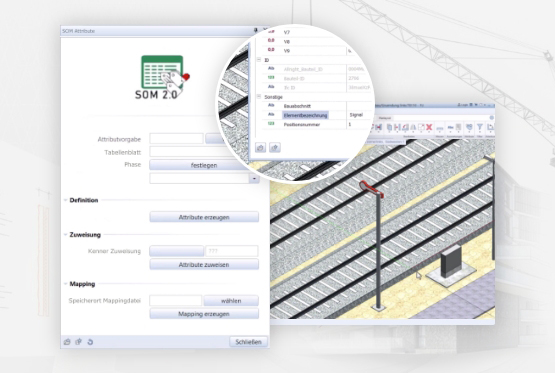555x373 pixels.
Task: Collapse the Mapping section
Action: click(65, 284)
